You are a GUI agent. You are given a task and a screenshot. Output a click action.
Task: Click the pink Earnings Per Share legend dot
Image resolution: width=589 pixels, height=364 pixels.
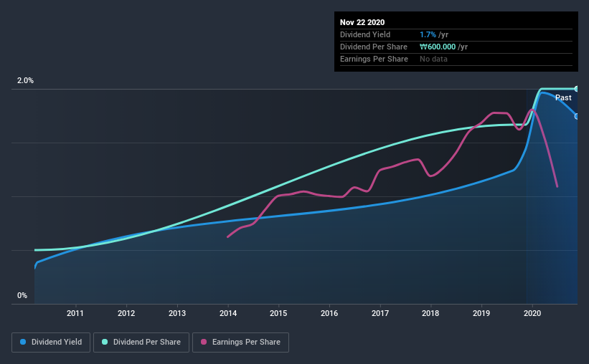pos(204,342)
